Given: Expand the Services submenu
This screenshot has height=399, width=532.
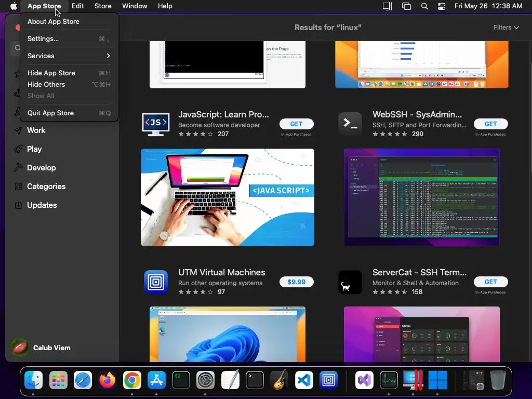Looking at the screenshot, I should click(69, 56).
